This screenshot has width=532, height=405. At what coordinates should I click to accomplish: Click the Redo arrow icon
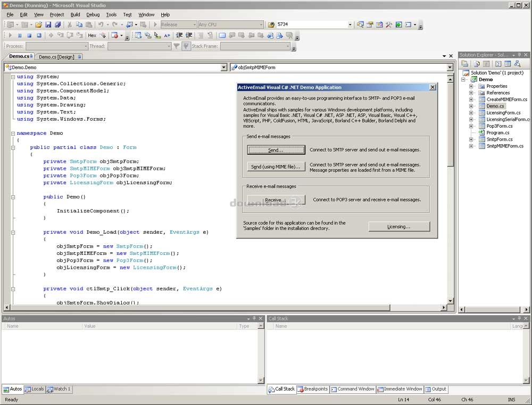pos(115,24)
